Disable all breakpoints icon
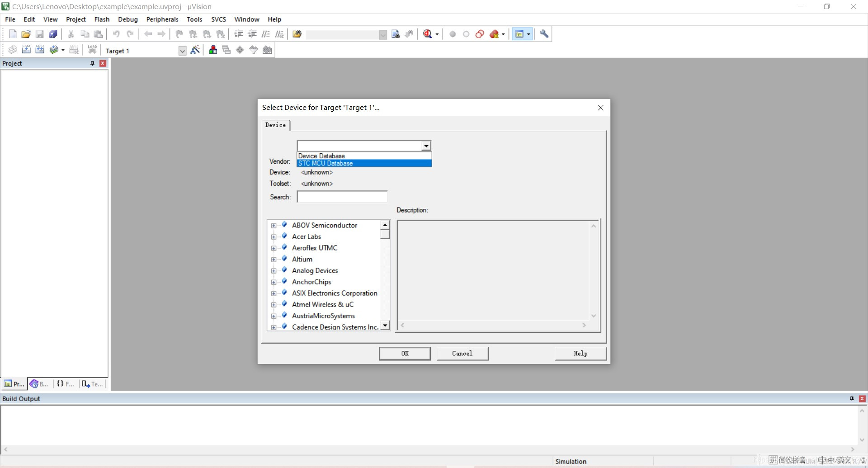The height and width of the screenshot is (468, 868). tap(480, 34)
